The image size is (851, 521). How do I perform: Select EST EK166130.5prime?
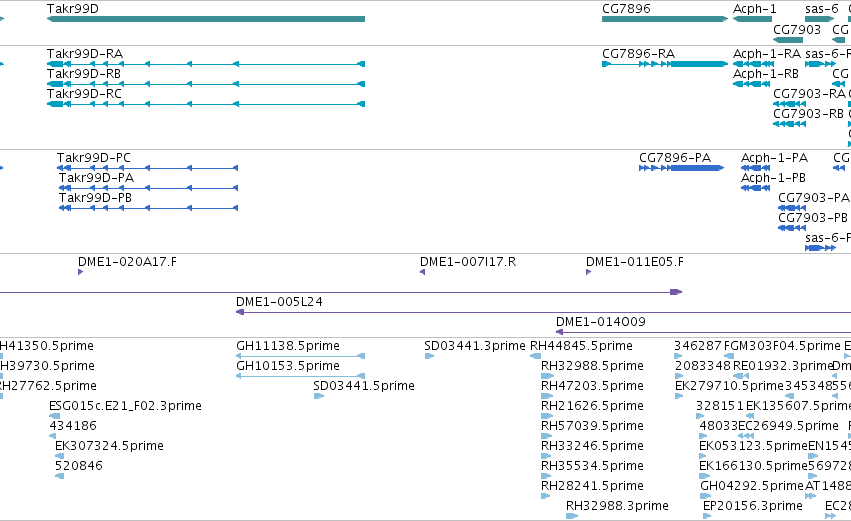point(704,476)
